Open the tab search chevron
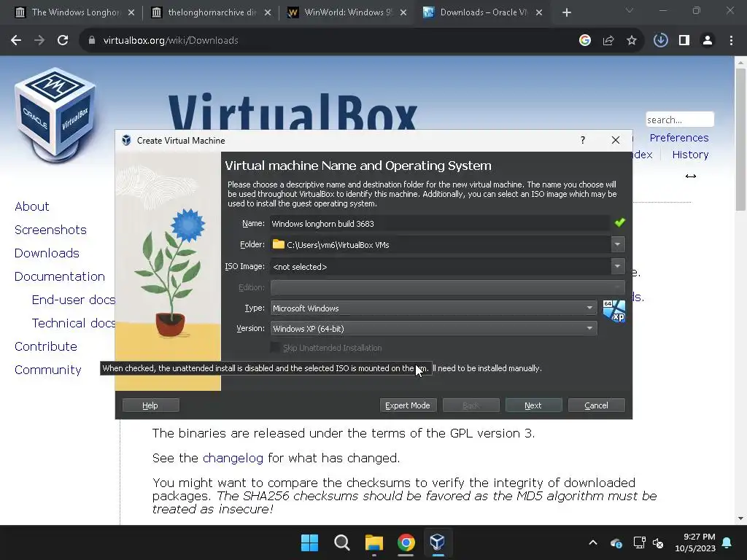 [630, 10]
